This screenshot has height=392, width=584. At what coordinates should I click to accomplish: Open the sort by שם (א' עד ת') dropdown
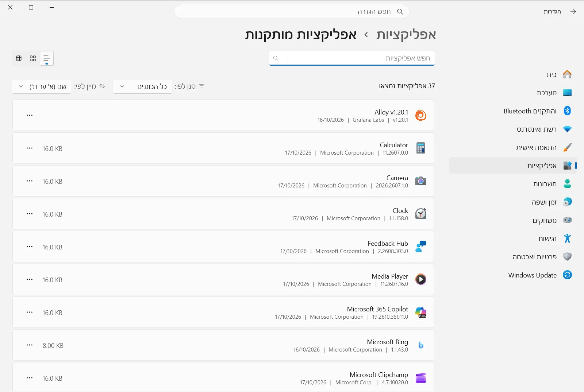(42, 86)
